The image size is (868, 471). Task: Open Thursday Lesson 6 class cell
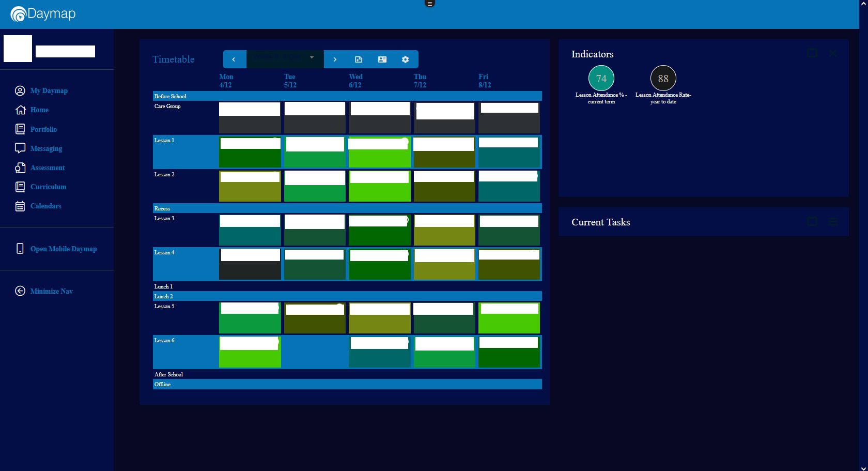[x=444, y=352]
